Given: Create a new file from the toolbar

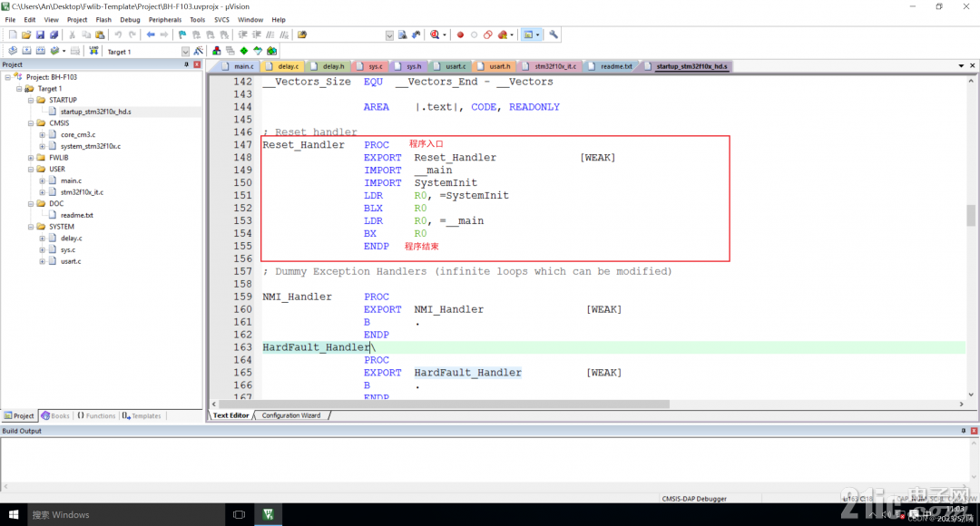Looking at the screenshot, I should tap(13, 35).
